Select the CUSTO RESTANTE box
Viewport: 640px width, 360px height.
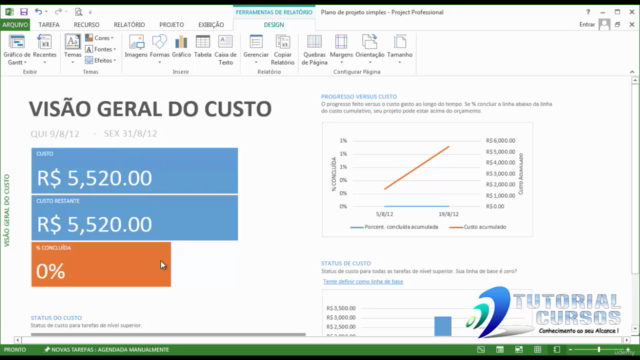(135, 218)
